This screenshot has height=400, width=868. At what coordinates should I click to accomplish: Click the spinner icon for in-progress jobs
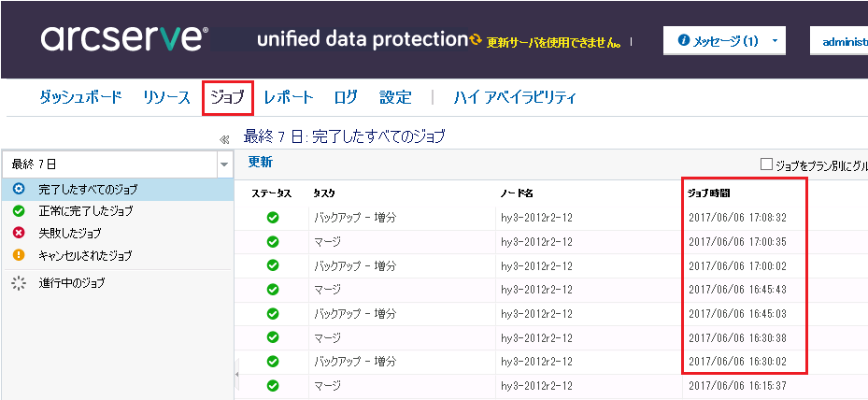point(19,282)
